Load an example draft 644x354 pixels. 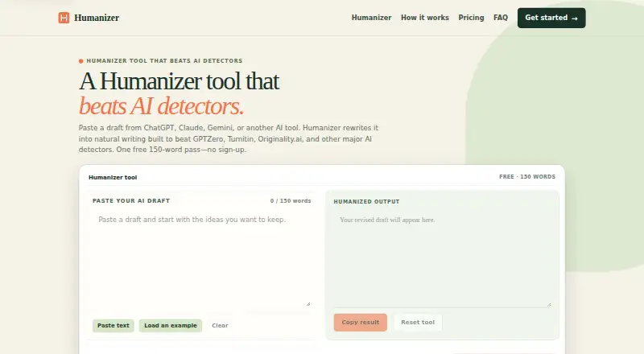[x=171, y=325]
